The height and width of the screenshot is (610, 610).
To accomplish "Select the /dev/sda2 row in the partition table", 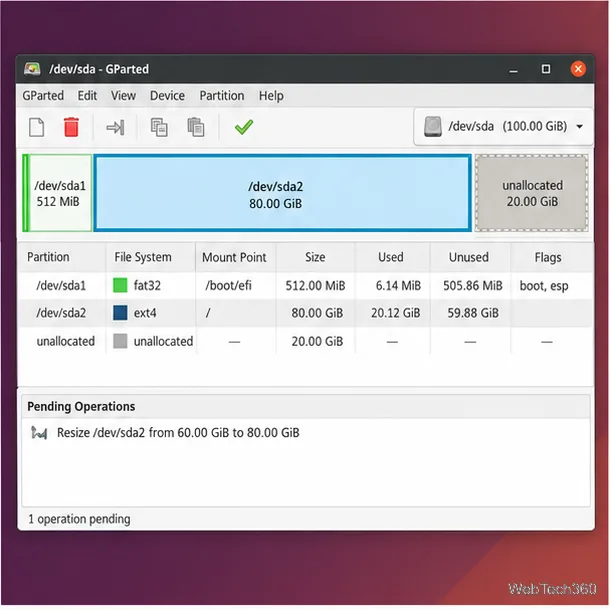I will [305, 313].
